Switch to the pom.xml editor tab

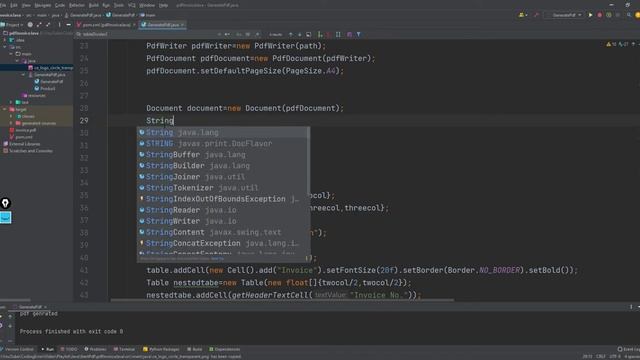(x=106, y=25)
